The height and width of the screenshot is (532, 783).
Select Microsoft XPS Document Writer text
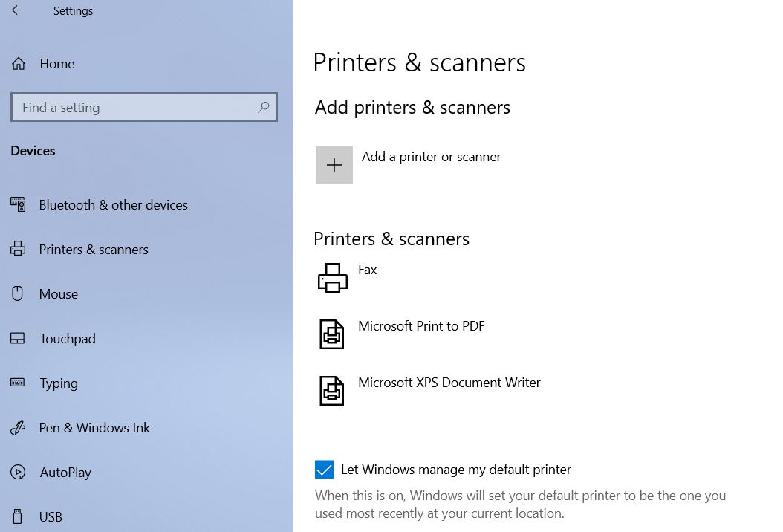[449, 383]
